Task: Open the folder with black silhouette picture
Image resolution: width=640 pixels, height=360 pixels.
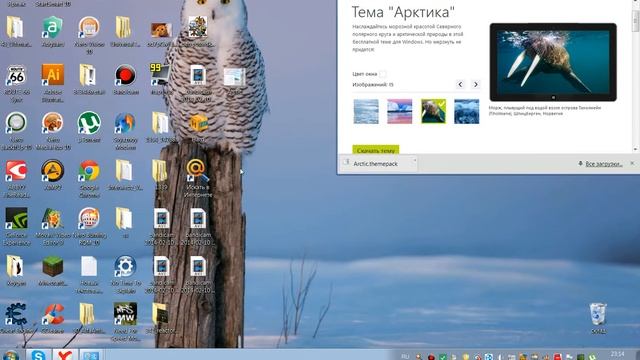Action: pos(15,267)
